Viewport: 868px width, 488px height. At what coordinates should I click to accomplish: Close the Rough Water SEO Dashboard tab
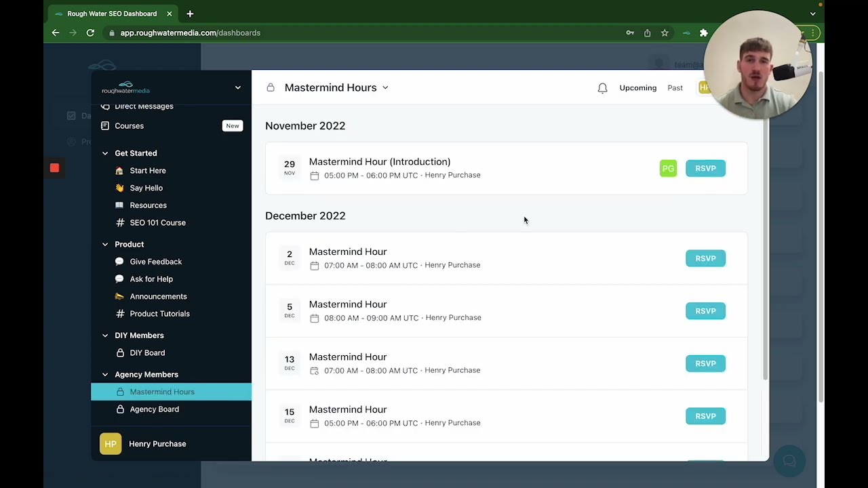pos(170,14)
